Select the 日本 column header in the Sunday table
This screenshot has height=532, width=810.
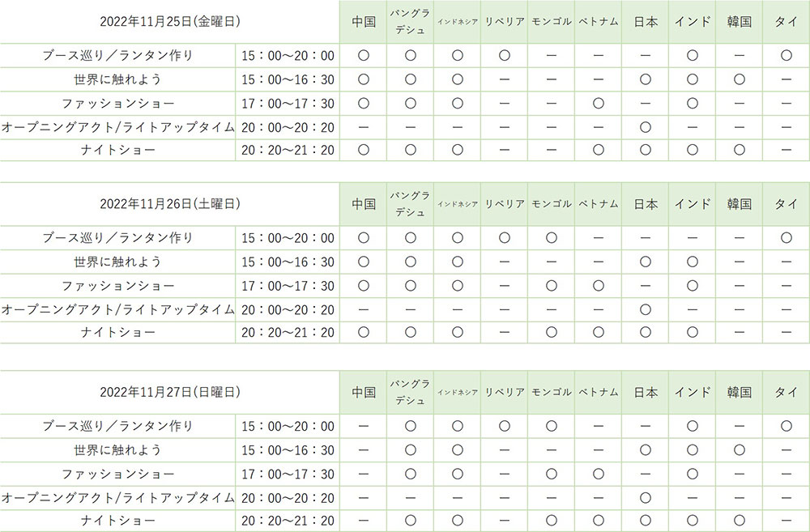tap(646, 392)
